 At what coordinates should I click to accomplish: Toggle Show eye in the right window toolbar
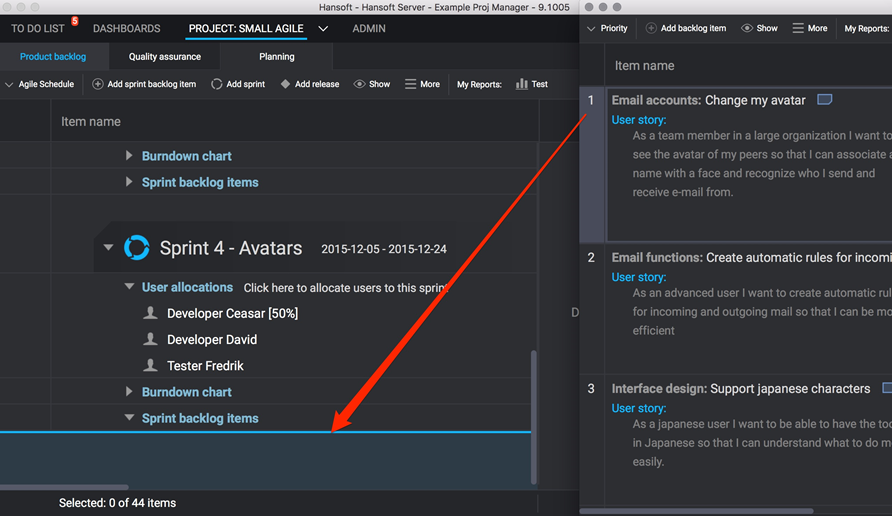pos(747,28)
